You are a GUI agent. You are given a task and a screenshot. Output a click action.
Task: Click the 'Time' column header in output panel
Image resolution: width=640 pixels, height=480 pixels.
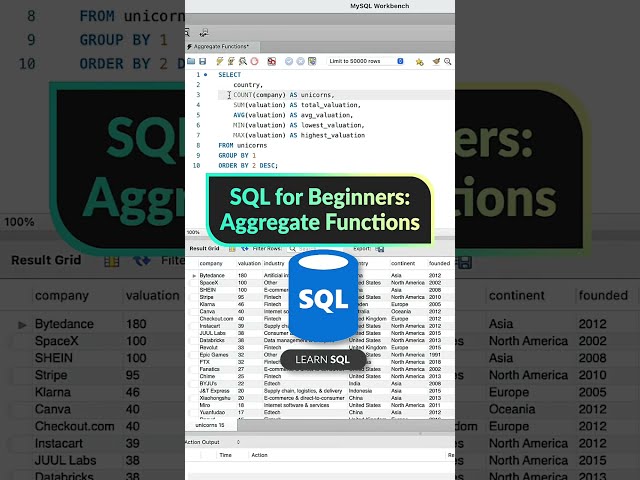click(x=225, y=455)
